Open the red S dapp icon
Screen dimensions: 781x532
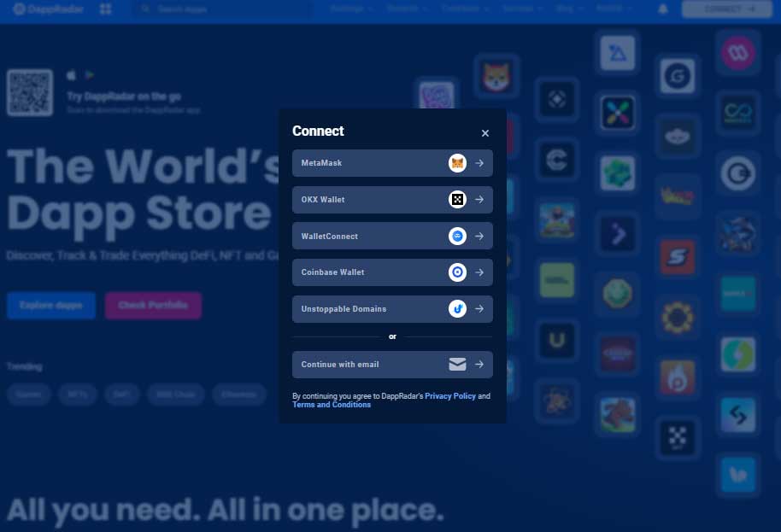678,257
